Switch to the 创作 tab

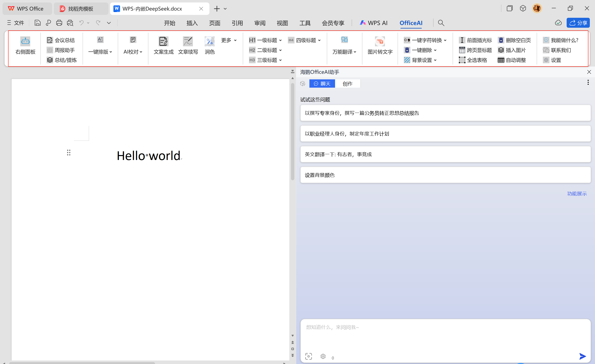347,84
